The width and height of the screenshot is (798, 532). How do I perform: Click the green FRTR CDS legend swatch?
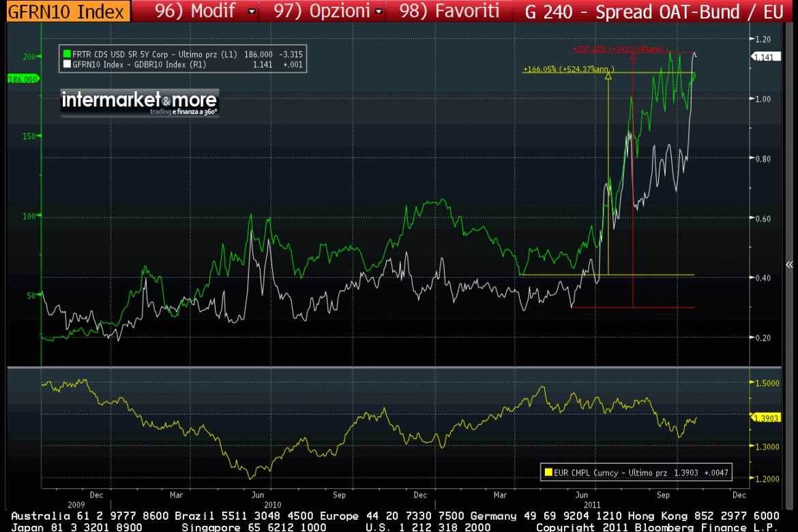point(67,53)
